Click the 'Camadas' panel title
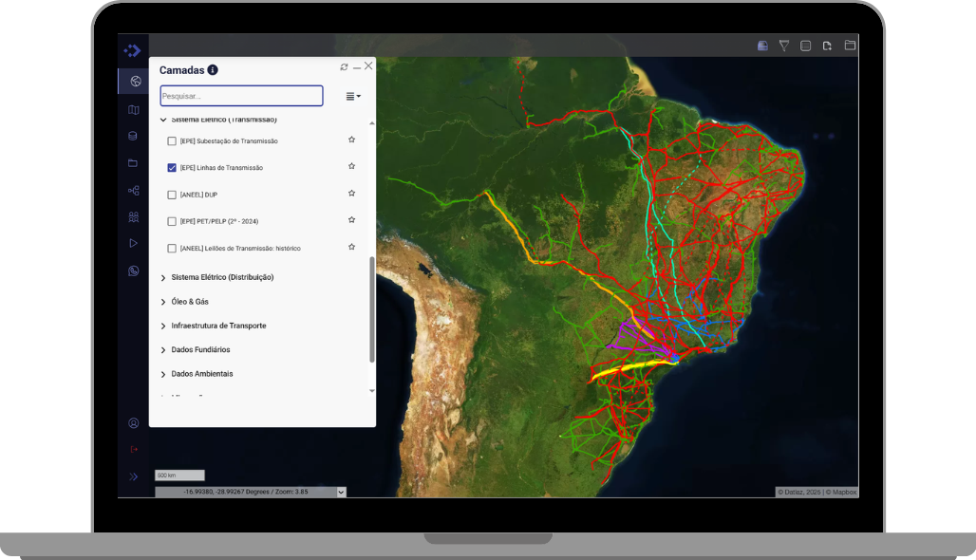Image resolution: width=976 pixels, height=560 pixels. coord(181,70)
